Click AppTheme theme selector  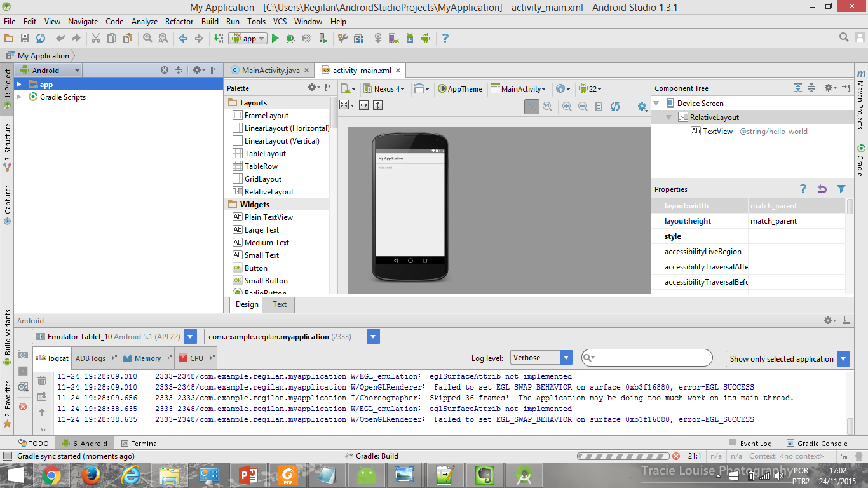(x=460, y=89)
